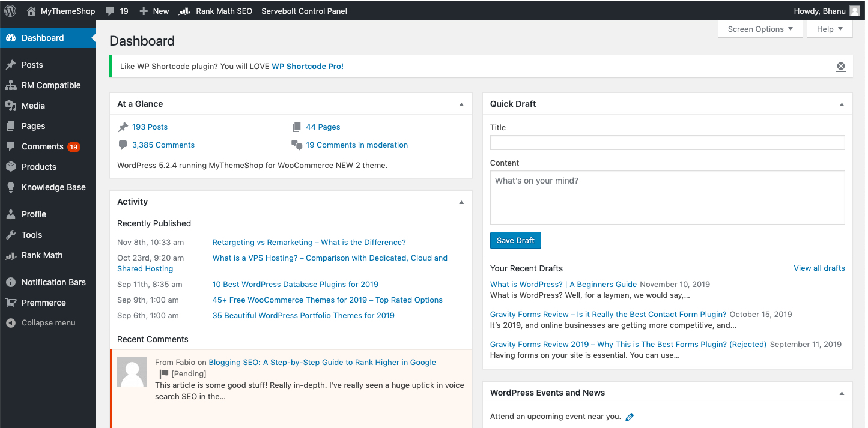
Task: Open 45+ Free WooCommerce Themes post link
Action: pyautogui.click(x=327, y=300)
